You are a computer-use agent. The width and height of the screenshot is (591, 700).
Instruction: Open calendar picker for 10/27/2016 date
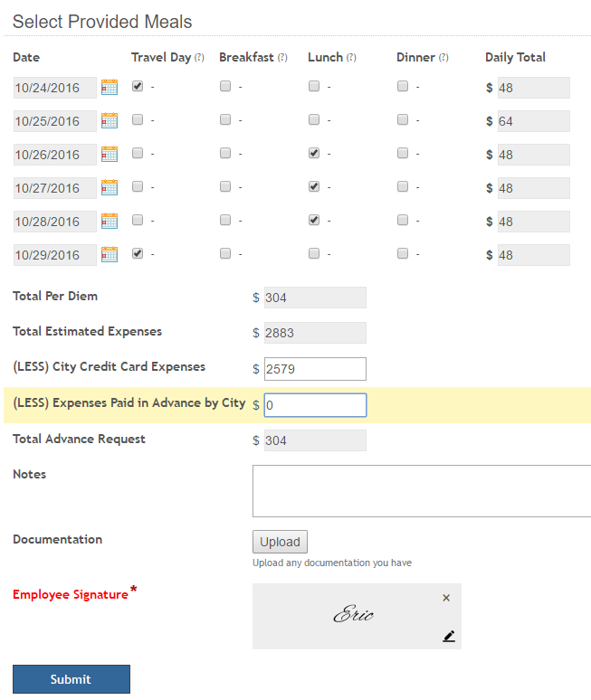point(110,188)
